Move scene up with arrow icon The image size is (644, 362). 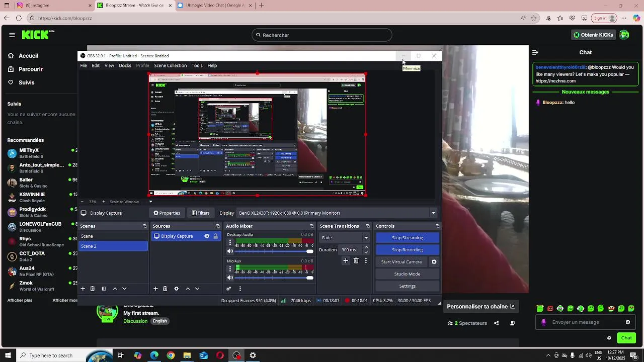pos(115,289)
